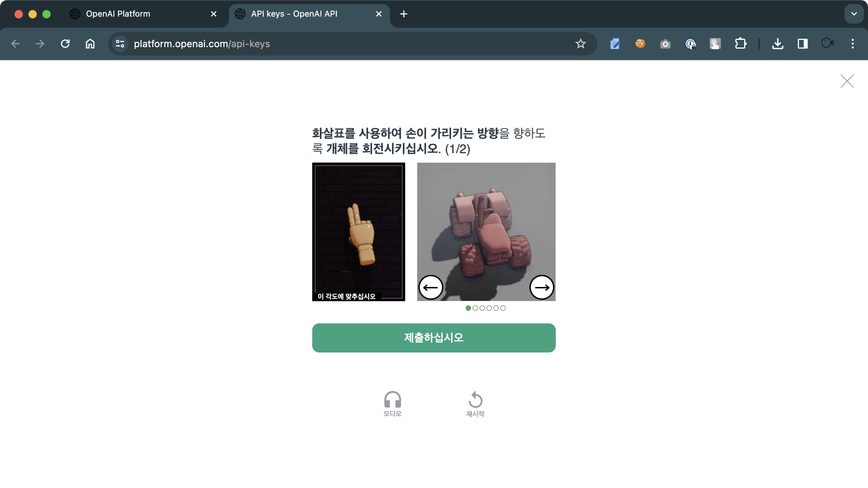Click the restart circular arrow icon
Image resolution: width=868 pixels, height=488 pixels.
coord(475,400)
